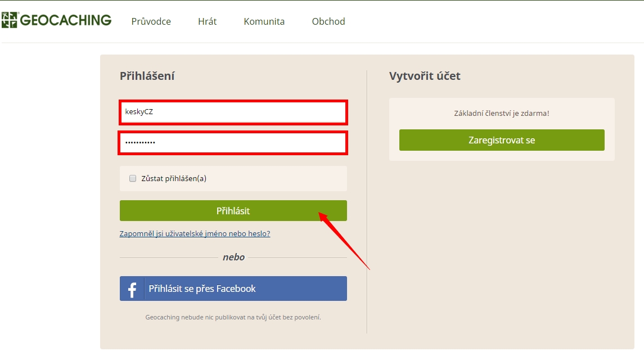Click the Zůstat přihlášen(a) label text
The width and height of the screenshot is (644, 356).
coord(174,178)
